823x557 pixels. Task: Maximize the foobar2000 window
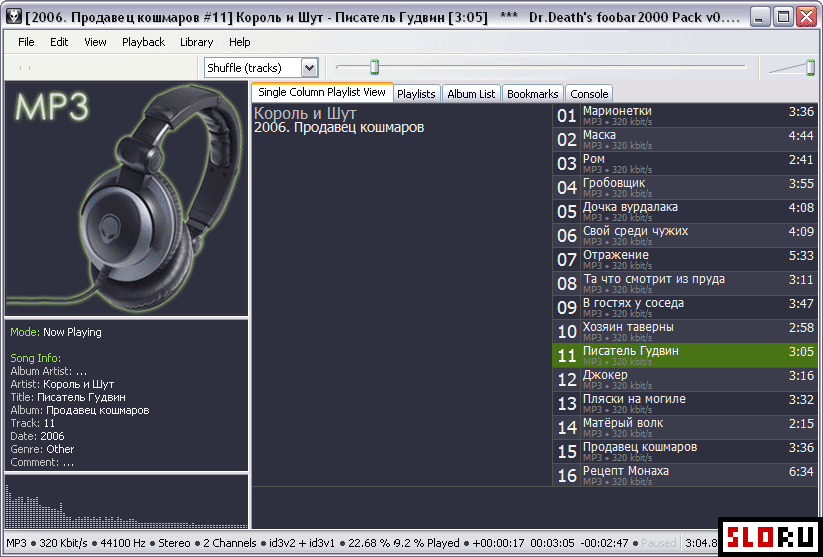784,17
